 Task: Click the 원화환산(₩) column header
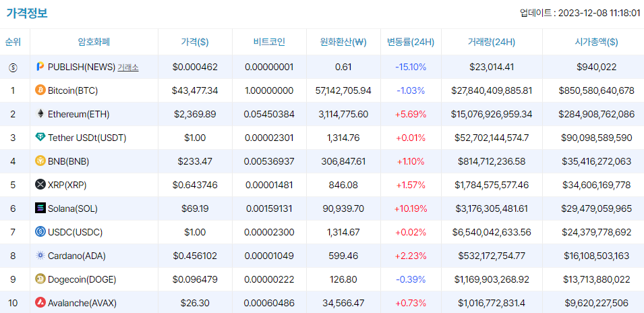pyautogui.click(x=343, y=42)
